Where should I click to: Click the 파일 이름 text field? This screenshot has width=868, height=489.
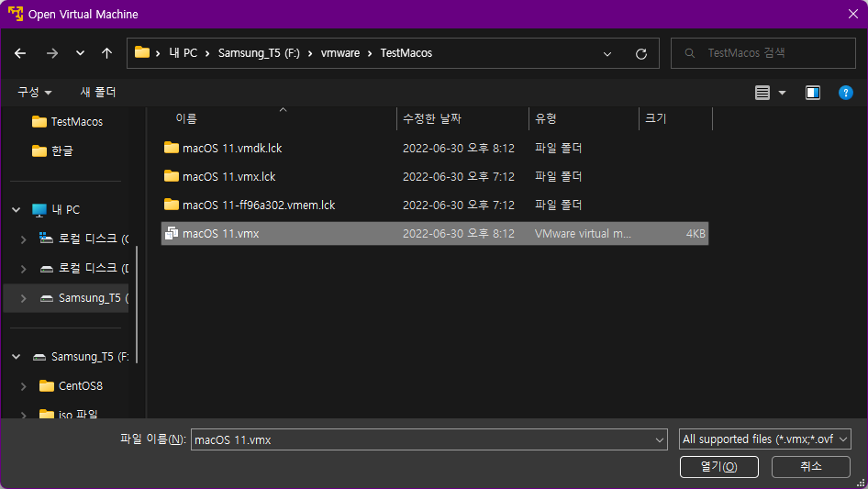422,439
